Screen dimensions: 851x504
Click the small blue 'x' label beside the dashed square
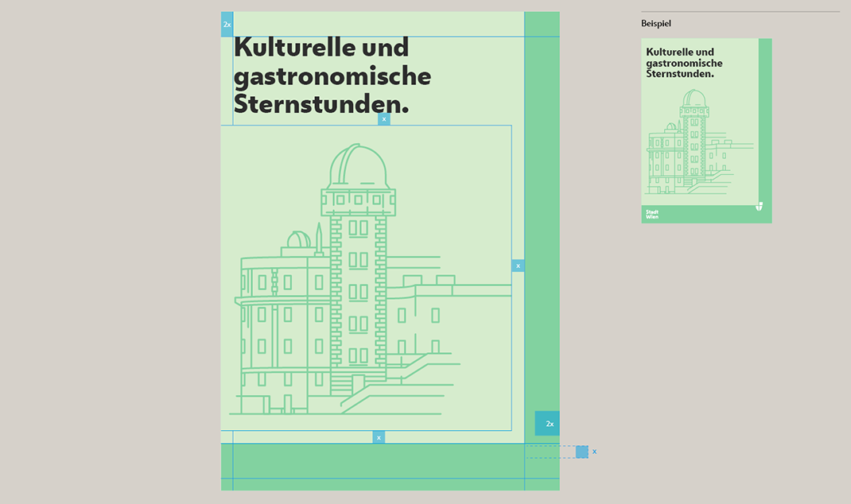594,452
